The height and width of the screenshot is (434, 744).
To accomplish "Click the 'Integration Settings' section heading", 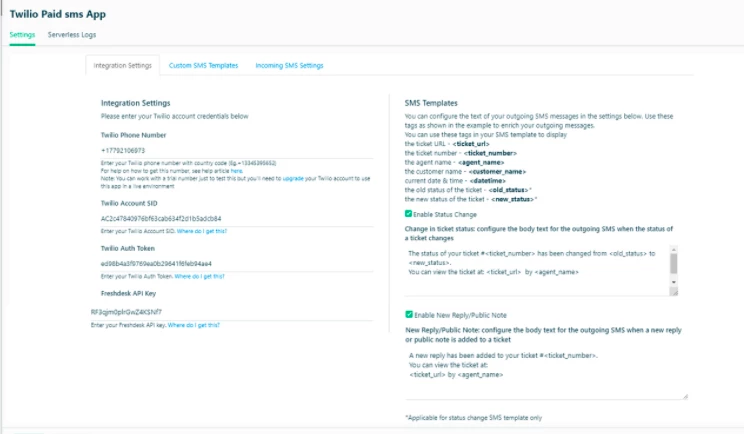I will click(135, 103).
